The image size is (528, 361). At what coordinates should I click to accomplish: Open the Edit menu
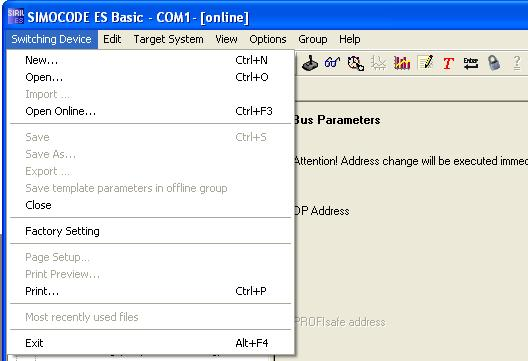[x=112, y=39]
